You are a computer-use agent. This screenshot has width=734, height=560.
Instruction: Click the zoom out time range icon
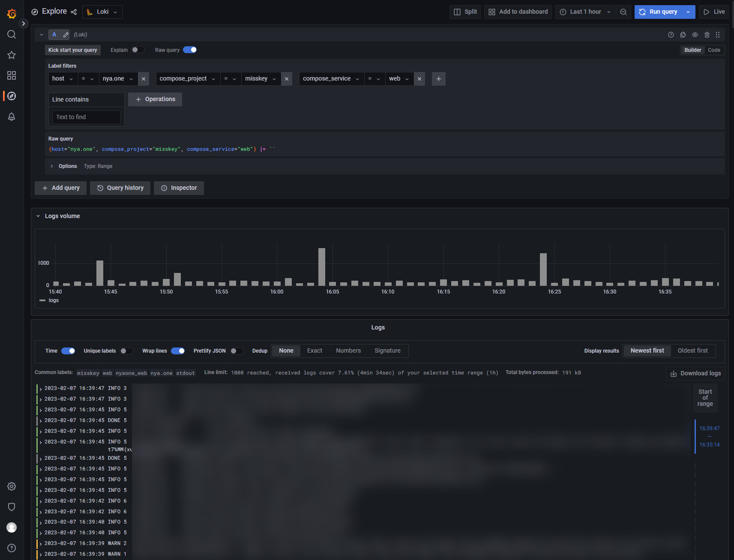click(x=623, y=12)
